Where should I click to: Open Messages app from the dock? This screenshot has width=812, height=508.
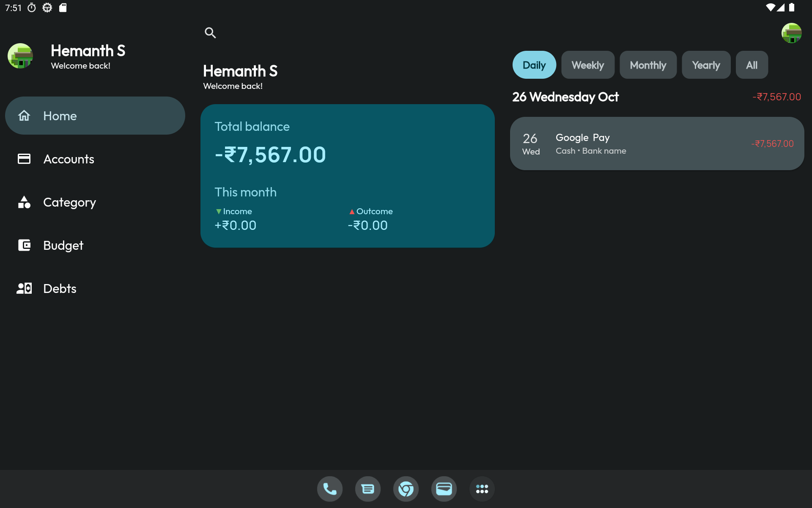[368, 489]
